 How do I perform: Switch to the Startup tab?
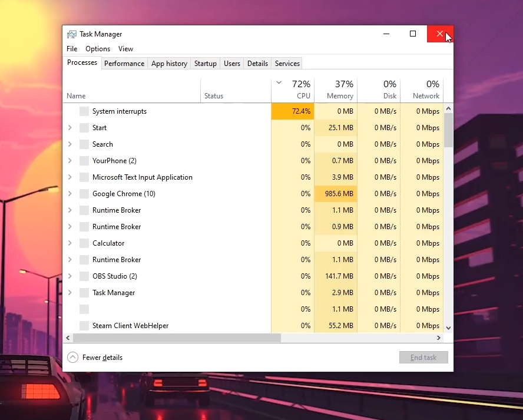[x=206, y=64]
